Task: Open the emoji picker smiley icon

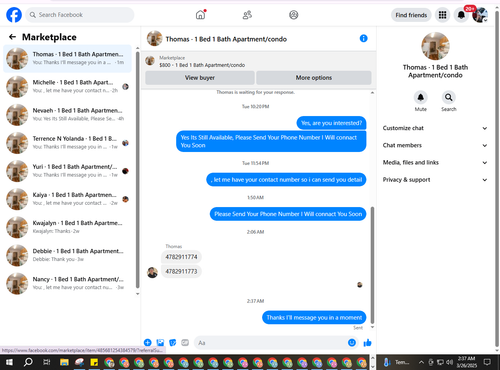Action: point(352,342)
